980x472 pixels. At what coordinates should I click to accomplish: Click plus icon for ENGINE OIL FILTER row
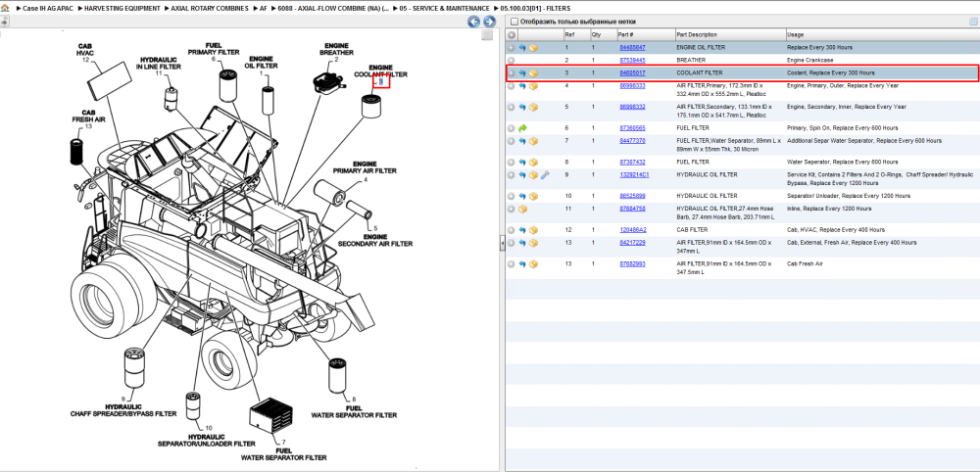tap(512, 47)
